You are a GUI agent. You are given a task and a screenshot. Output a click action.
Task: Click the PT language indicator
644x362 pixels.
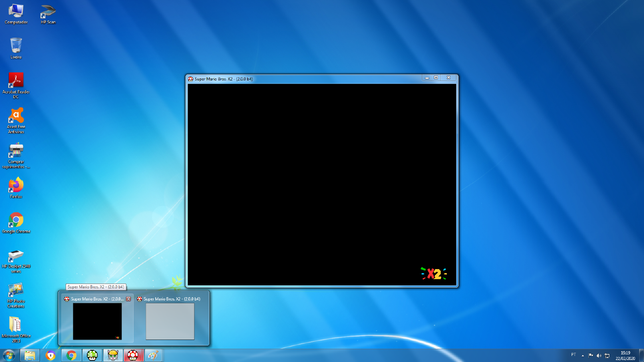tap(574, 355)
